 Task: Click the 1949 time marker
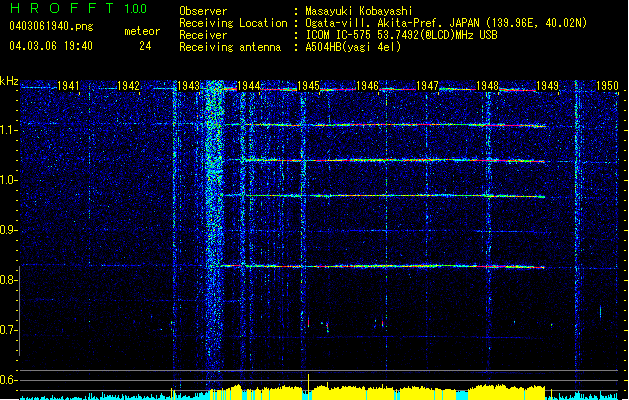[x=547, y=85]
